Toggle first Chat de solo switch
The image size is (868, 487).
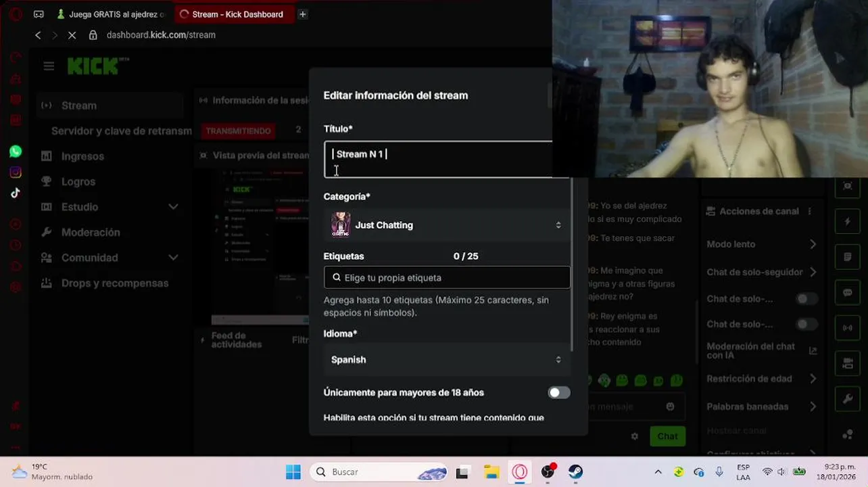tap(806, 299)
